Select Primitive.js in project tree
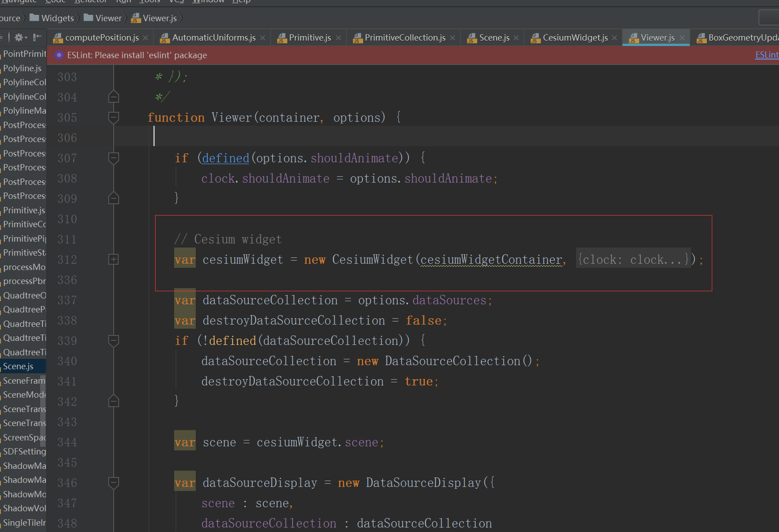 tap(23, 210)
